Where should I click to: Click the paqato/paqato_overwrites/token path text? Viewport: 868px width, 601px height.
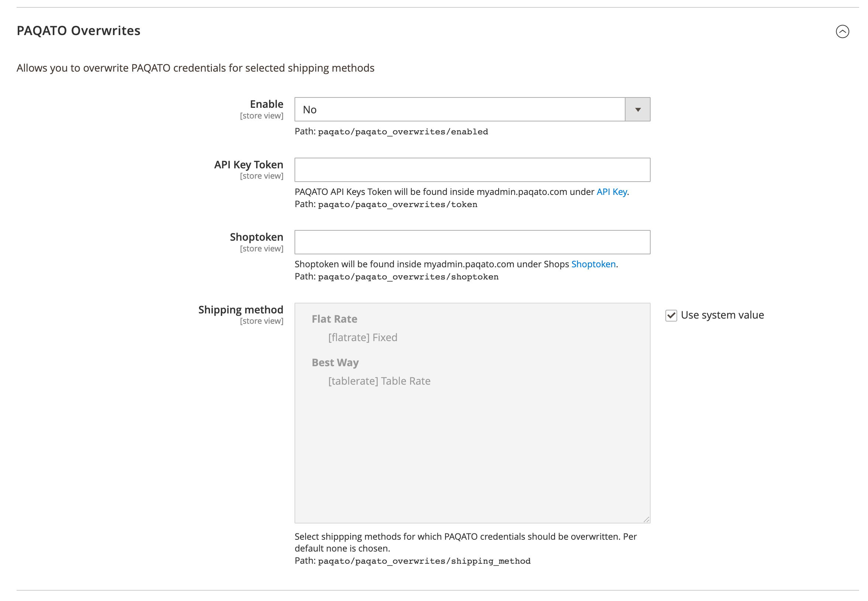pyautogui.click(x=397, y=205)
